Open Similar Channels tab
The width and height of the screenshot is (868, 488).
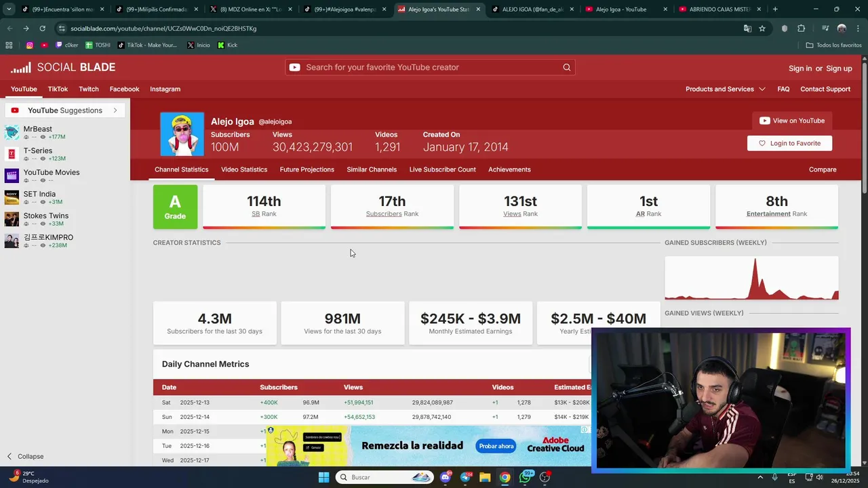pyautogui.click(x=372, y=169)
